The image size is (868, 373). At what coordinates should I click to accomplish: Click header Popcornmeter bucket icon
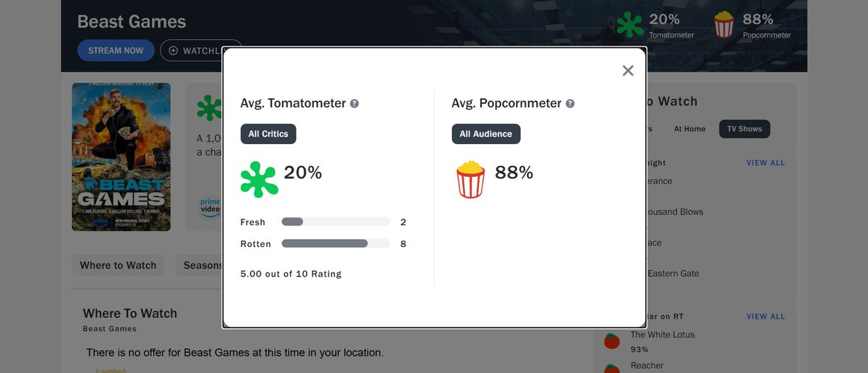(x=724, y=25)
